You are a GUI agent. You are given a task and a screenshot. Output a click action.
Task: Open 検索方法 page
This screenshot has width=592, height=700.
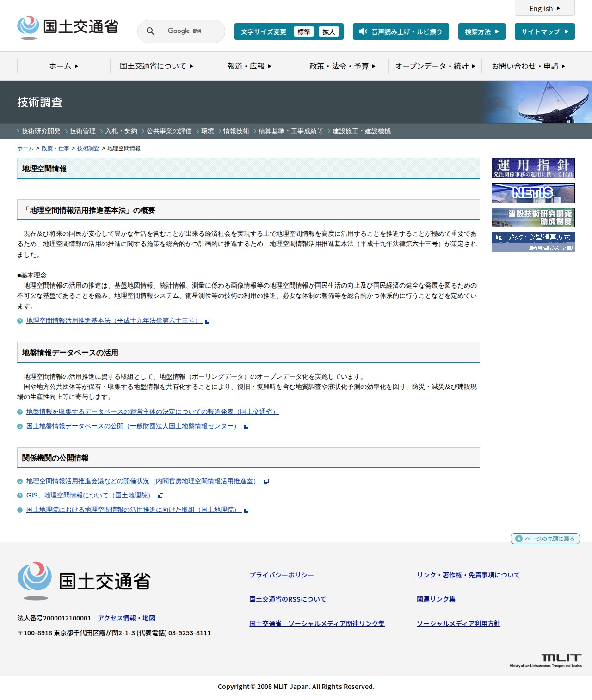click(x=482, y=31)
